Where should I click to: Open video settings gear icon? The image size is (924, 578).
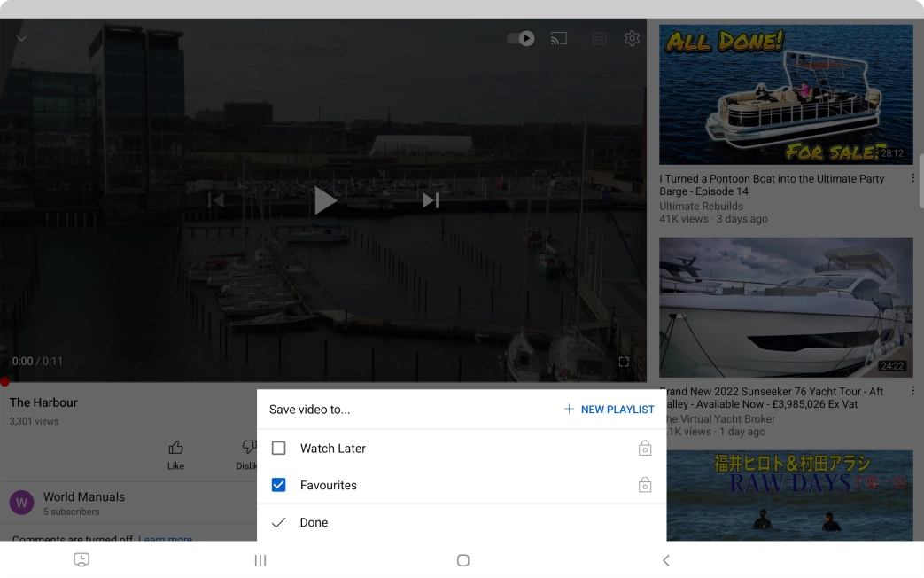point(632,38)
